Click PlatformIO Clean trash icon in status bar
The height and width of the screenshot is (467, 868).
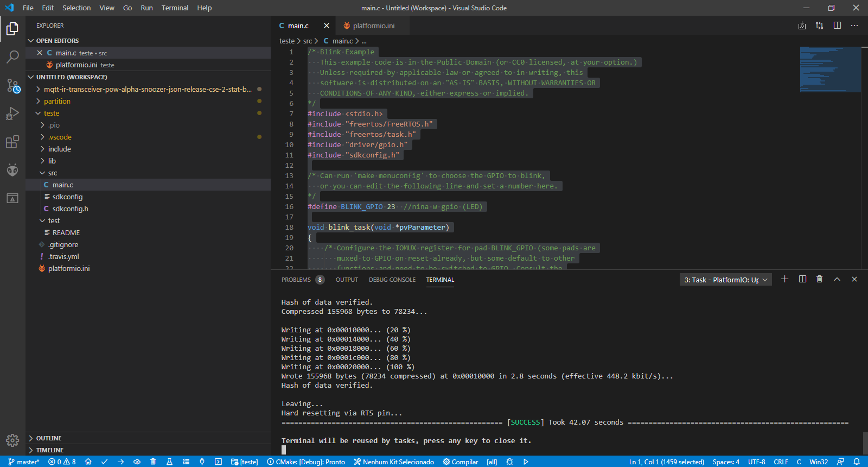coord(153,462)
